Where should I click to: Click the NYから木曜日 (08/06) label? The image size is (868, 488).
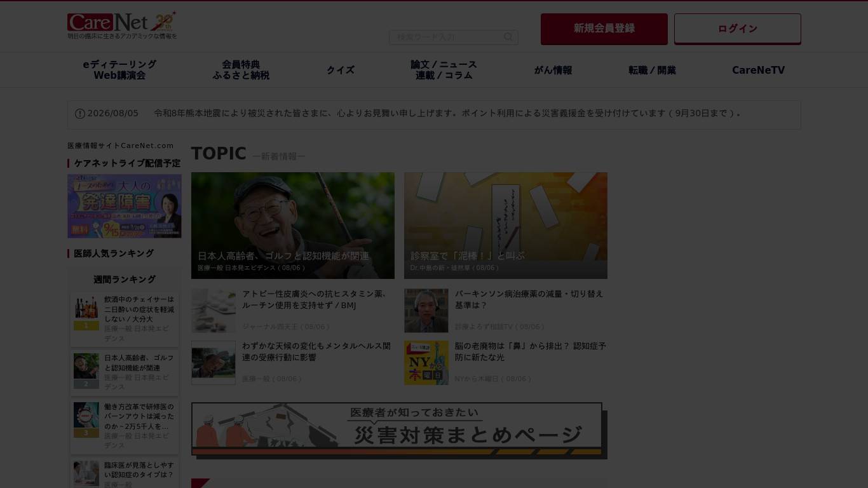[493, 379]
